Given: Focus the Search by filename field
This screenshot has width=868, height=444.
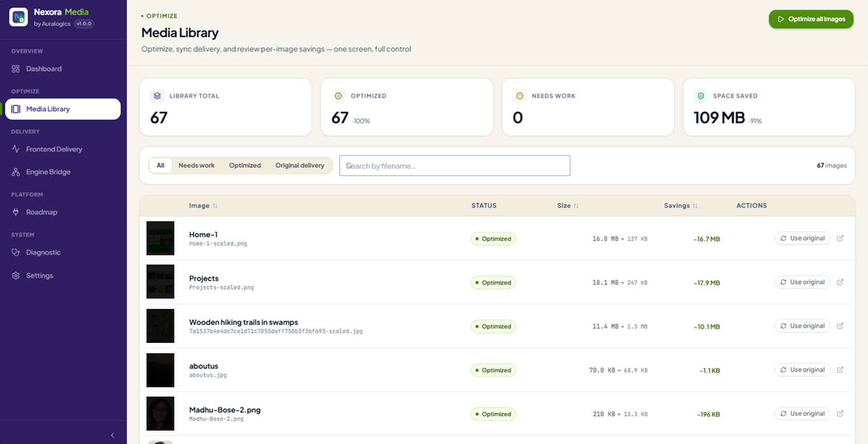Looking at the screenshot, I should [454, 166].
